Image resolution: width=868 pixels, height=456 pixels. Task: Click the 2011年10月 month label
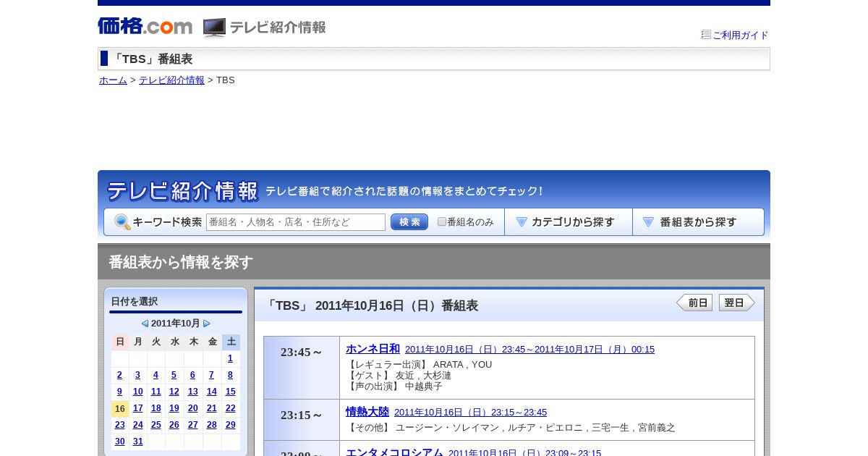click(x=175, y=324)
